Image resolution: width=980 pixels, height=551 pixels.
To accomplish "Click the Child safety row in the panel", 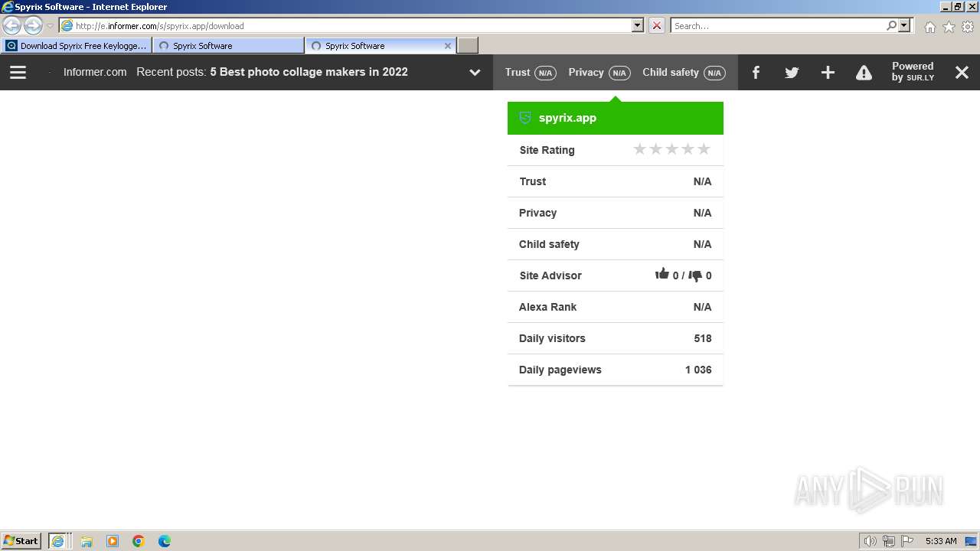I will (616, 244).
